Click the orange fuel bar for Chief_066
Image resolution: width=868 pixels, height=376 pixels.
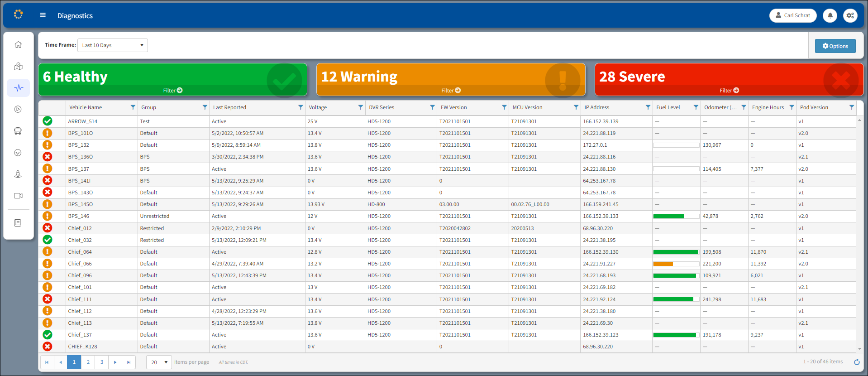(676, 264)
